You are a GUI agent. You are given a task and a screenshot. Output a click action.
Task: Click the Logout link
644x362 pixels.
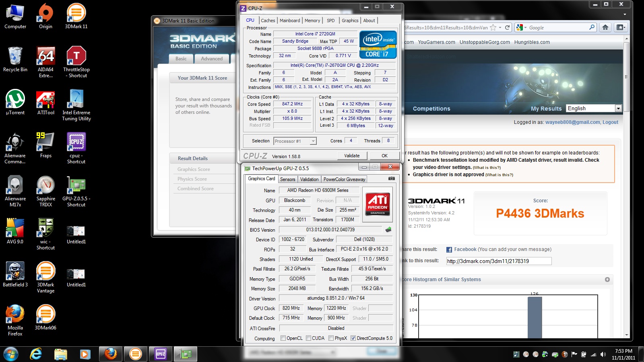tap(610, 122)
